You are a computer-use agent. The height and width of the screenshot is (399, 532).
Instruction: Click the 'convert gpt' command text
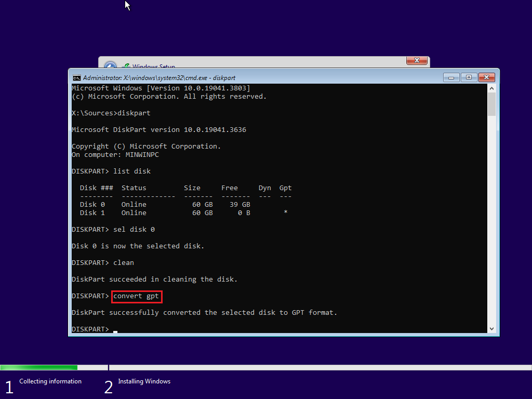pos(136,296)
